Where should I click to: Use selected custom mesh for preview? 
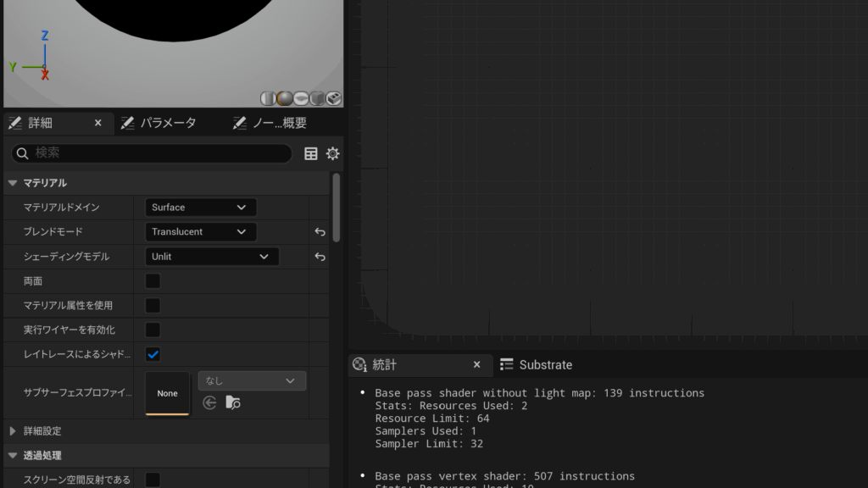click(333, 98)
